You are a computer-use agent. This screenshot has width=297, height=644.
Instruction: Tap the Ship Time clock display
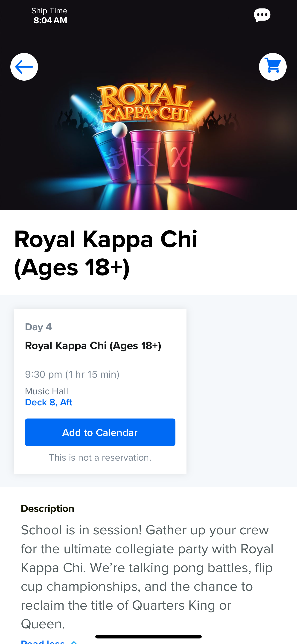(x=49, y=15)
